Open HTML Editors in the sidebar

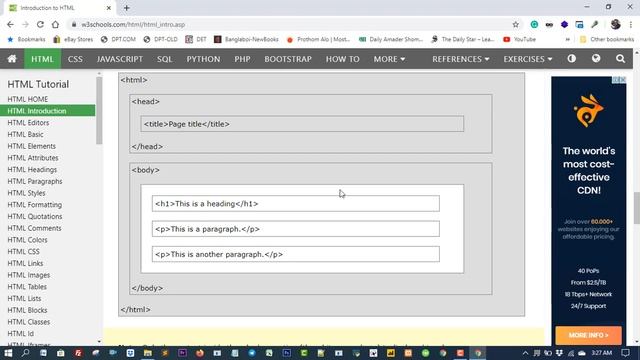click(28, 122)
